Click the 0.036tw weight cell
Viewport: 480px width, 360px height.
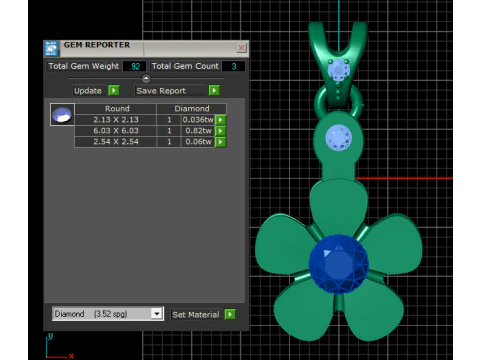tap(198, 120)
